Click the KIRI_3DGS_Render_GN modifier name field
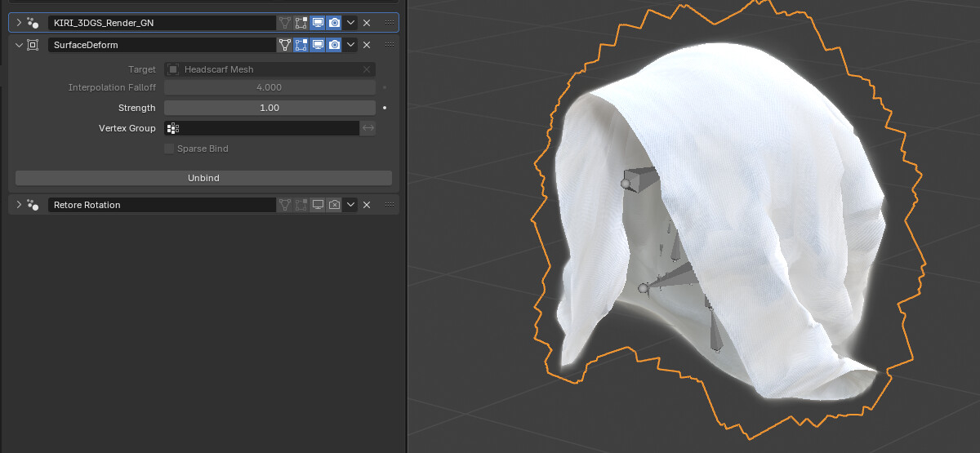The width and height of the screenshot is (980, 453). (x=162, y=23)
